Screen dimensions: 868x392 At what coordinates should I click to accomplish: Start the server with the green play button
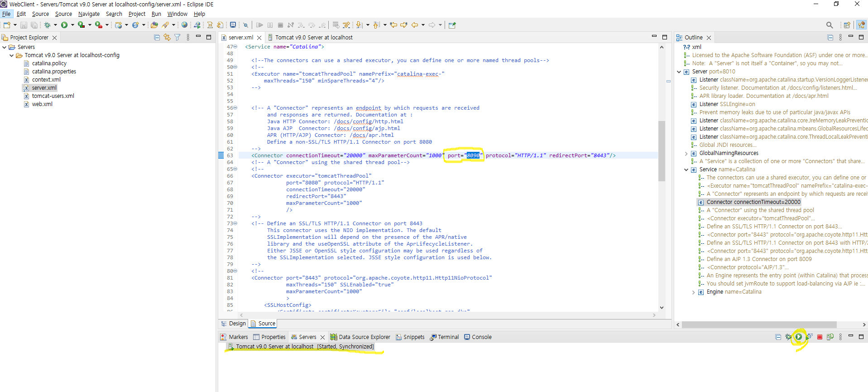(x=799, y=337)
